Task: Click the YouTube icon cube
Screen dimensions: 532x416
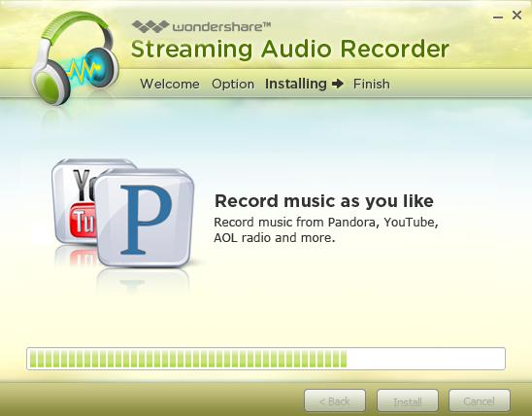Action: pyautogui.click(x=77, y=201)
